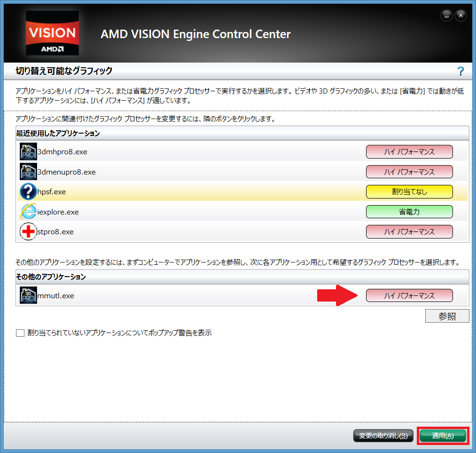Viewport: 476px width, 453px height.
Task: Switch graphics mode for 3dmenupro8.exe
Action: pos(409,172)
